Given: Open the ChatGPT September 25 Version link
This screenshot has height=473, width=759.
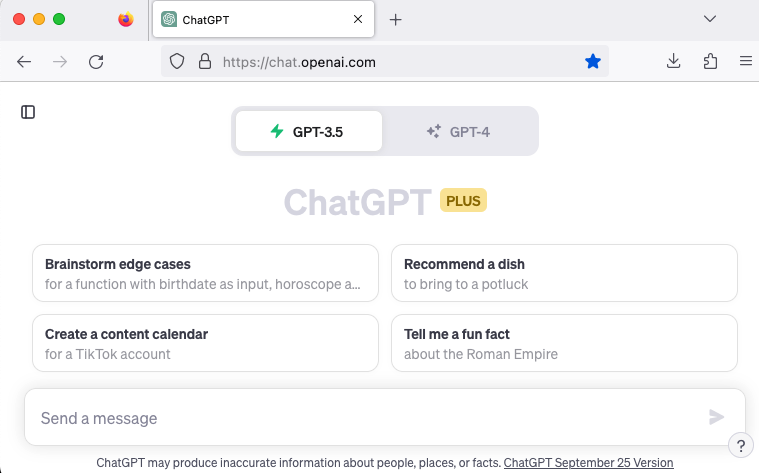Looking at the screenshot, I should point(588,463).
